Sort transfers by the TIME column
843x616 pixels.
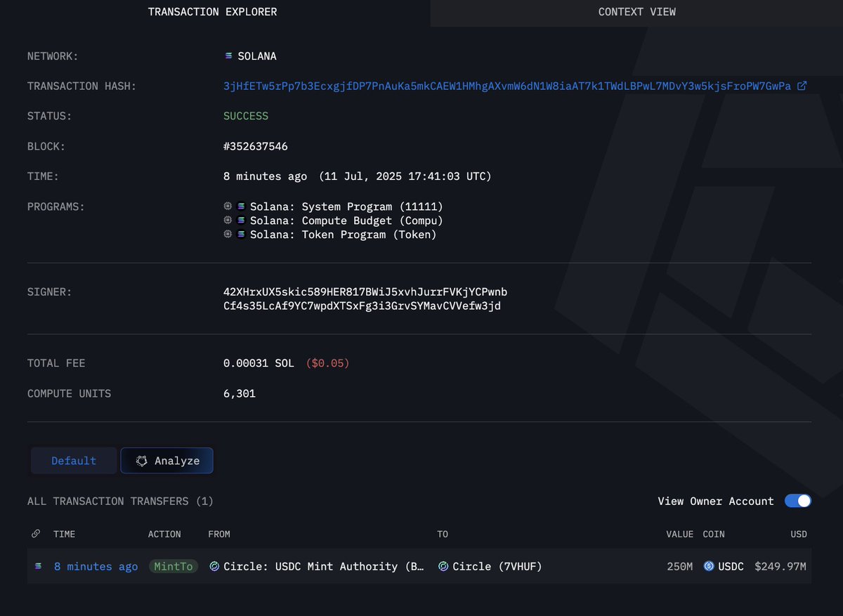coord(64,534)
